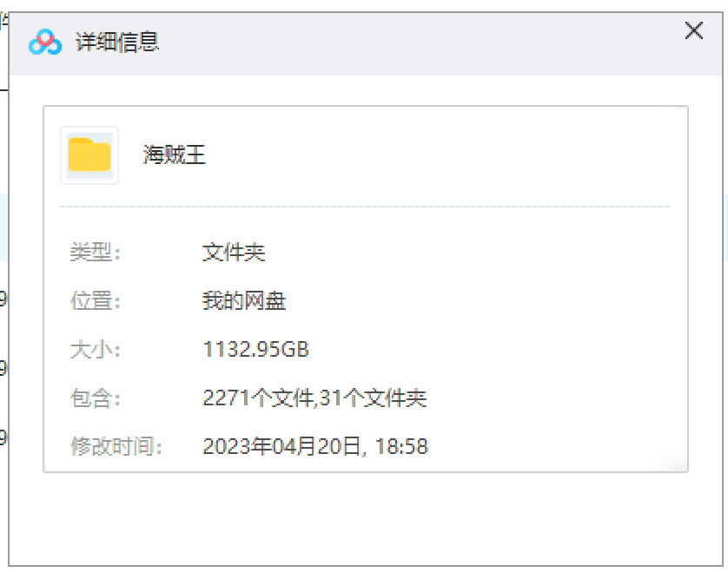Click the yellow folder icon thumbnail
The image size is (728, 572).
[x=89, y=155]
